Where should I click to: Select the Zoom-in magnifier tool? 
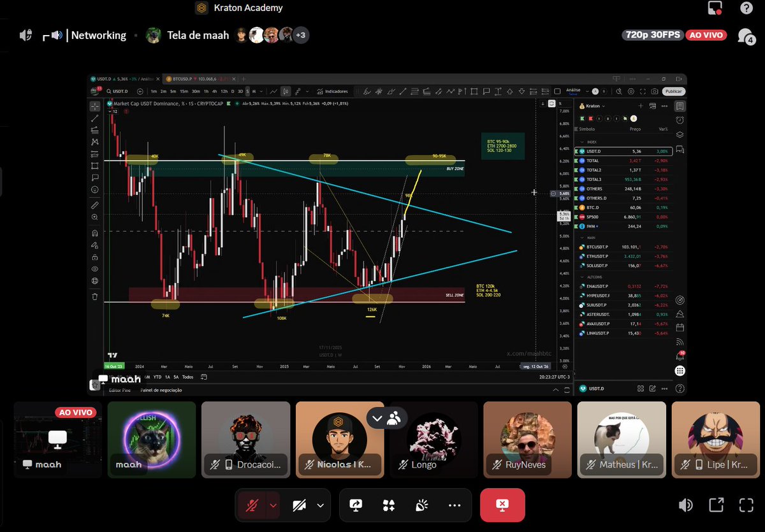coord(94,217)
